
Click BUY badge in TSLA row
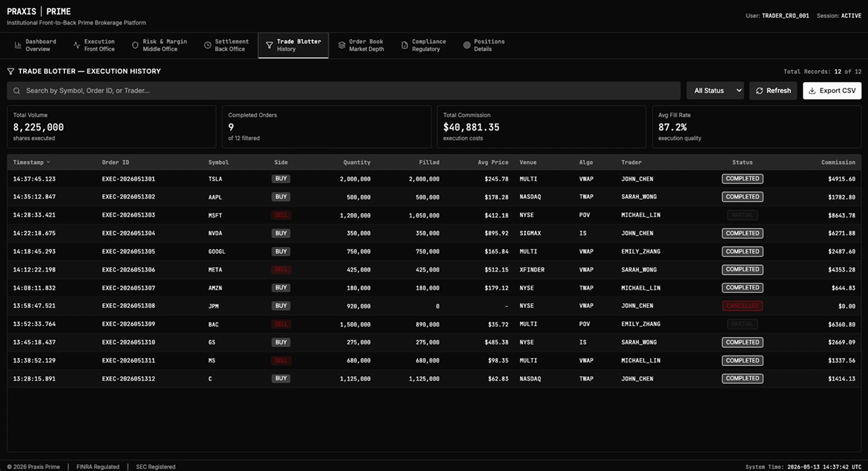click(281, 179)
